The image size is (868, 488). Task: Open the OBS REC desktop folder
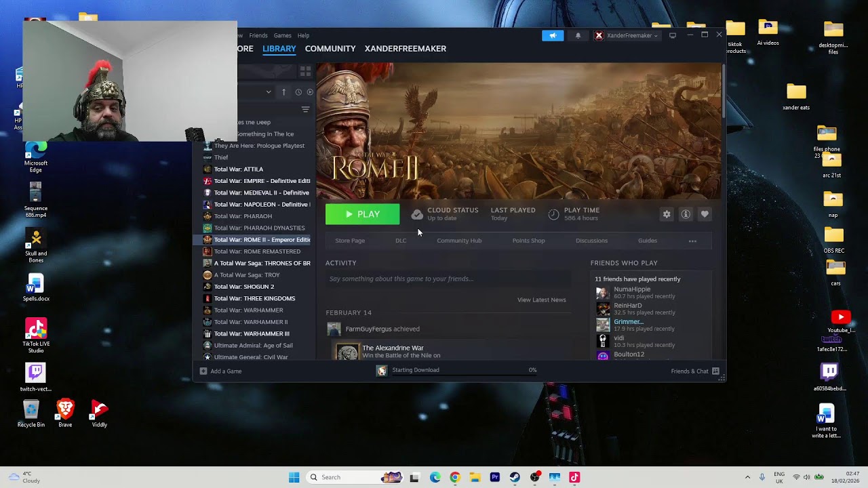point(833,241)
